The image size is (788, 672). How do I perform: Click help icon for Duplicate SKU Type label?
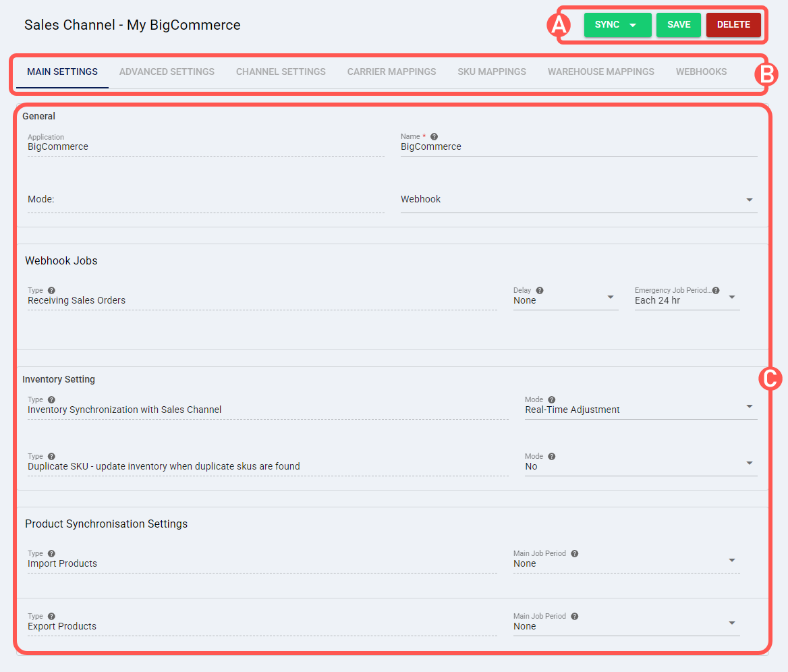pyautogui.click(x=51, y=456)
